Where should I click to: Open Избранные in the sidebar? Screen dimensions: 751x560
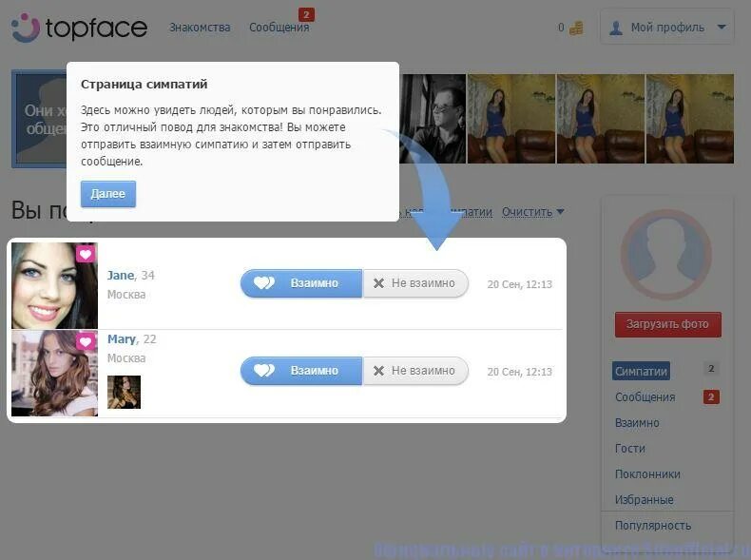point(645,500)
